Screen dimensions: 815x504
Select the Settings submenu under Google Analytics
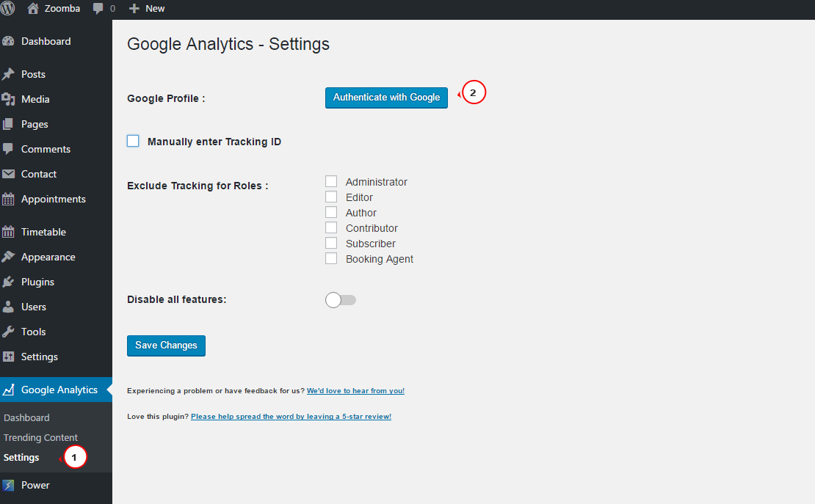point(21,457)
